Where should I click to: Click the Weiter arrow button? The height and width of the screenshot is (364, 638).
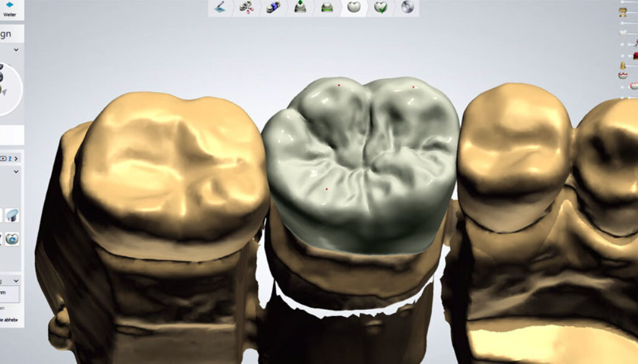9,7
